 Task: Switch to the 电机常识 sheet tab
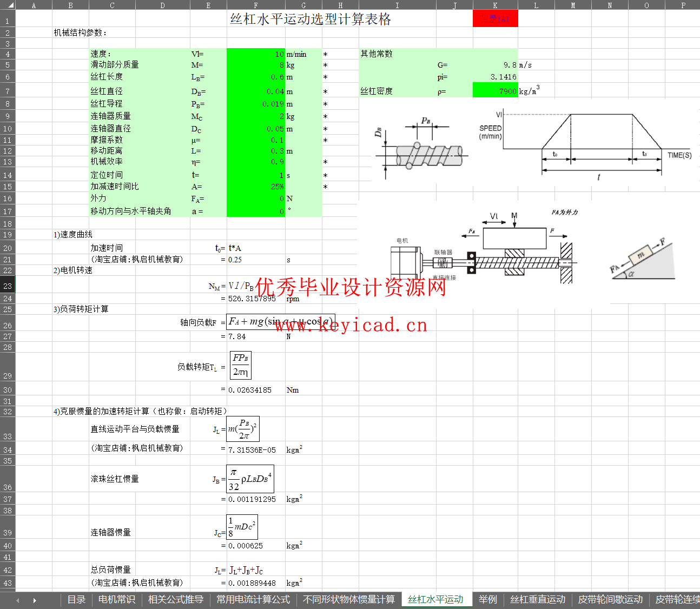(117, 599)
